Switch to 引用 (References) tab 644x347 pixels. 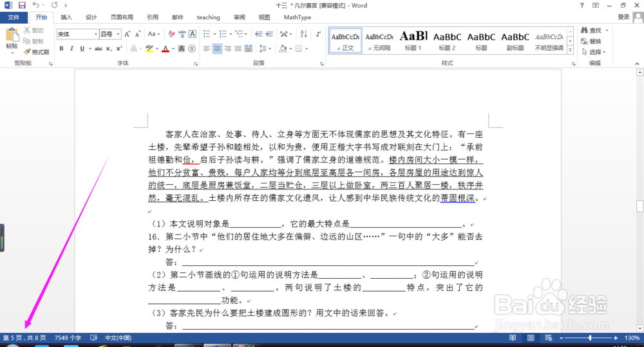click(x=153, y=17)
